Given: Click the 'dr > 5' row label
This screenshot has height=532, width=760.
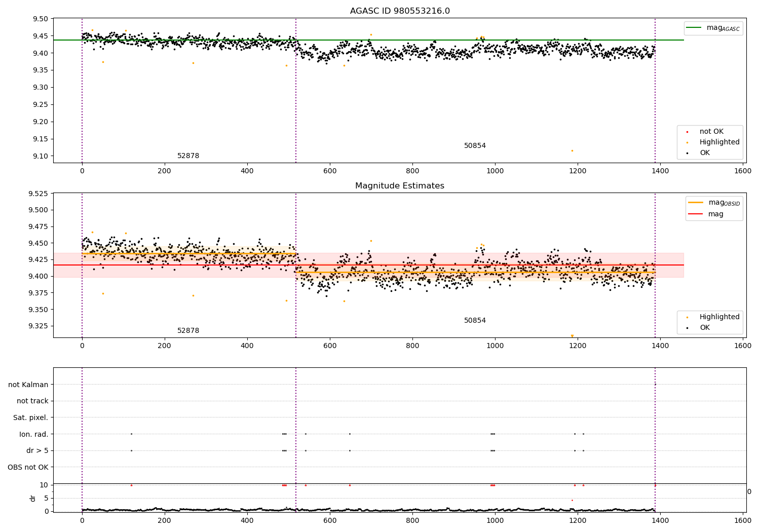Looking at the screenshot, I should [x=37, y=451].
